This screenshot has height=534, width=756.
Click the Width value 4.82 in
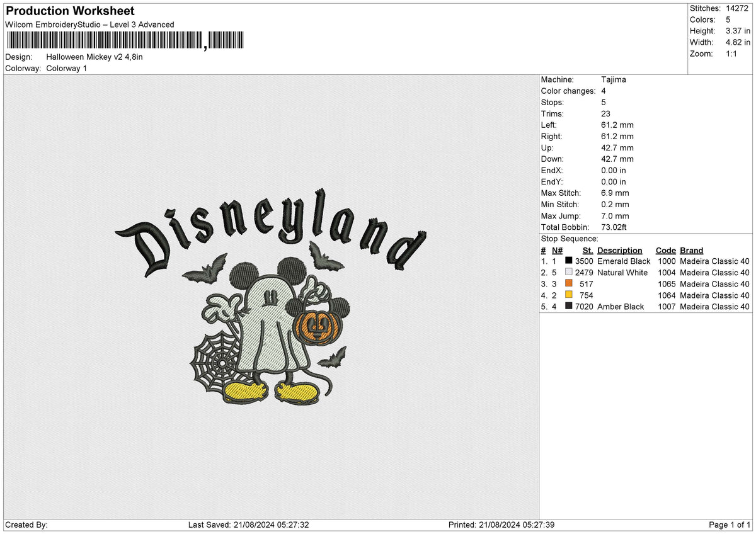[x=738, y=42]
